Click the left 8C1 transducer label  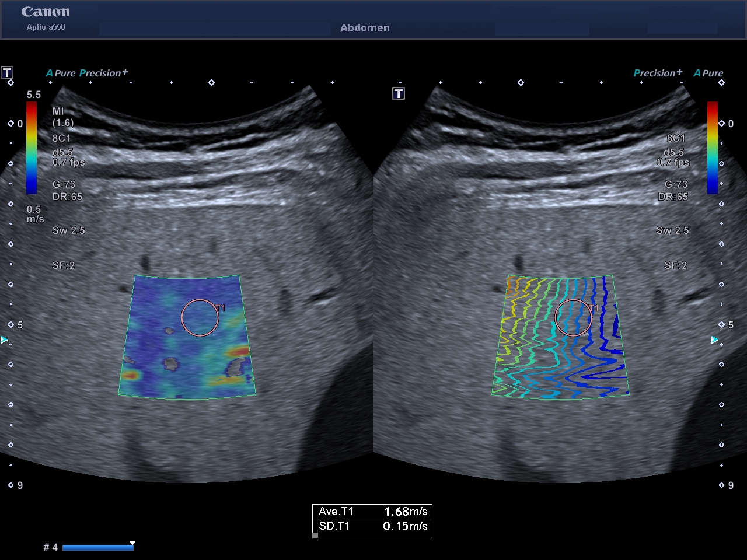pos(62,138)
